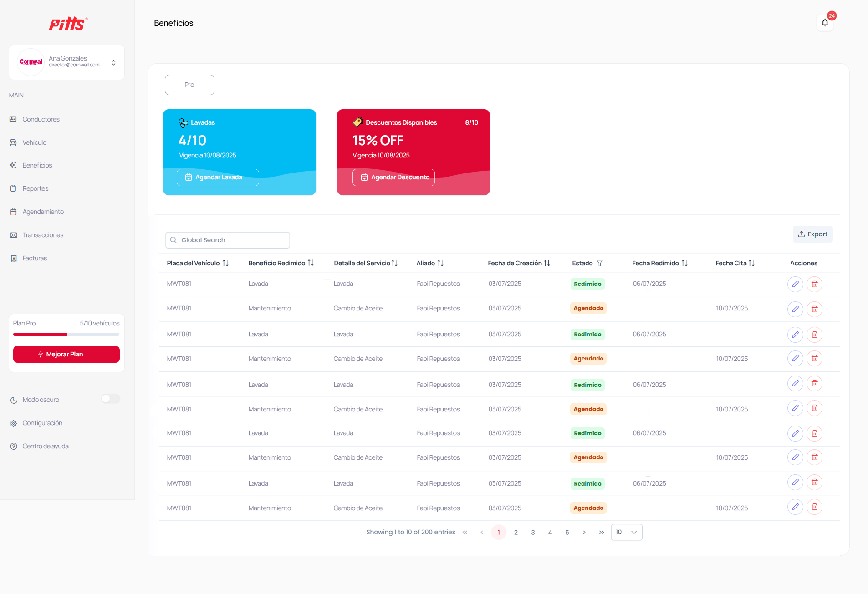Click the Agendar Lavada button
The image size is (868, 594).
pyautogui.click(x=218, y=178)
